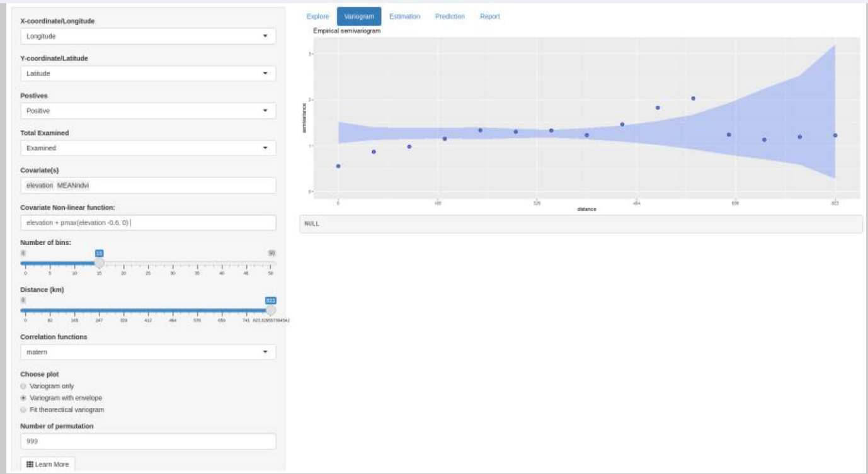Switch to the Explore tab

click(x=317, y=16)
